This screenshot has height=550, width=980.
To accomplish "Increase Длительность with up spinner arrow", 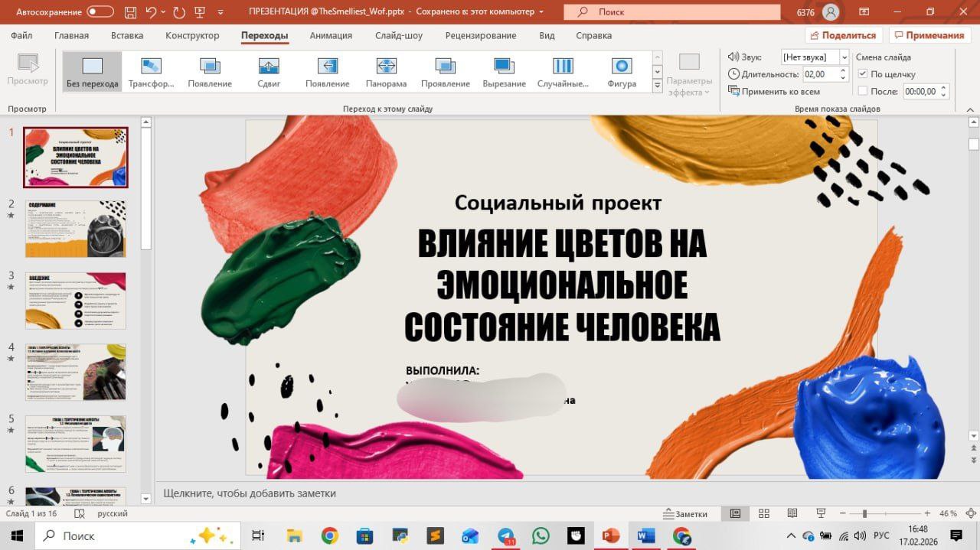I will pos(844,70).
